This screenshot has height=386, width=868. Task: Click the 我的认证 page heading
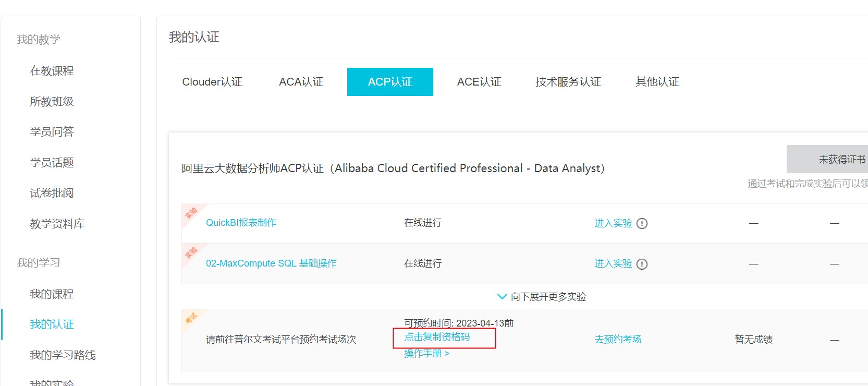pos(194,37)
